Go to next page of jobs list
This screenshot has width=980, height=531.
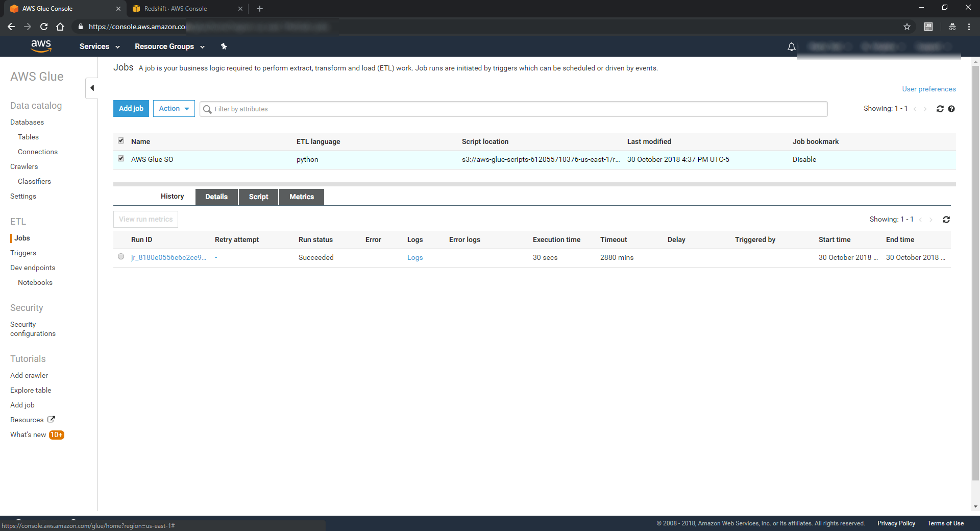(x=925, y=109)
